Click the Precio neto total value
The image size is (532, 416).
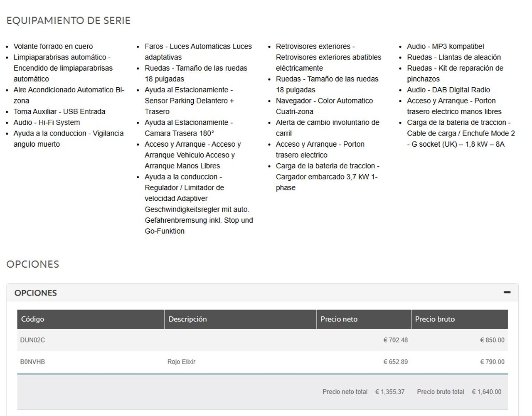(x=390, y=392)
